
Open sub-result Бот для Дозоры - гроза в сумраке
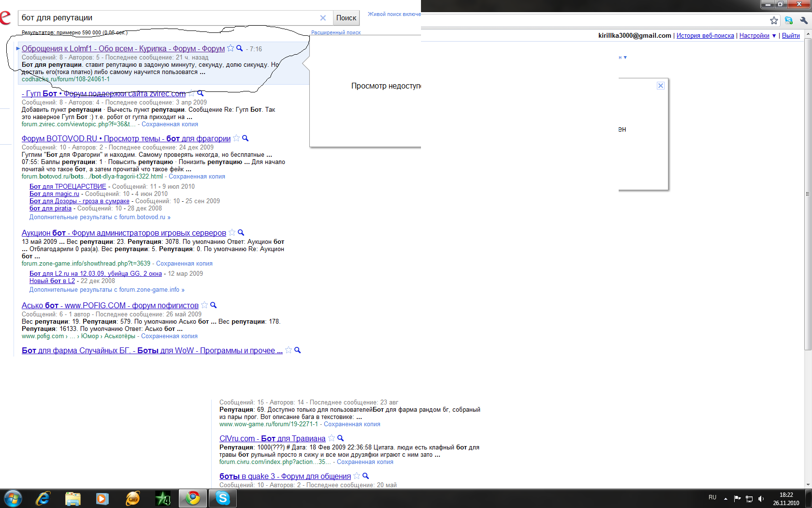[x=79, y=201]
